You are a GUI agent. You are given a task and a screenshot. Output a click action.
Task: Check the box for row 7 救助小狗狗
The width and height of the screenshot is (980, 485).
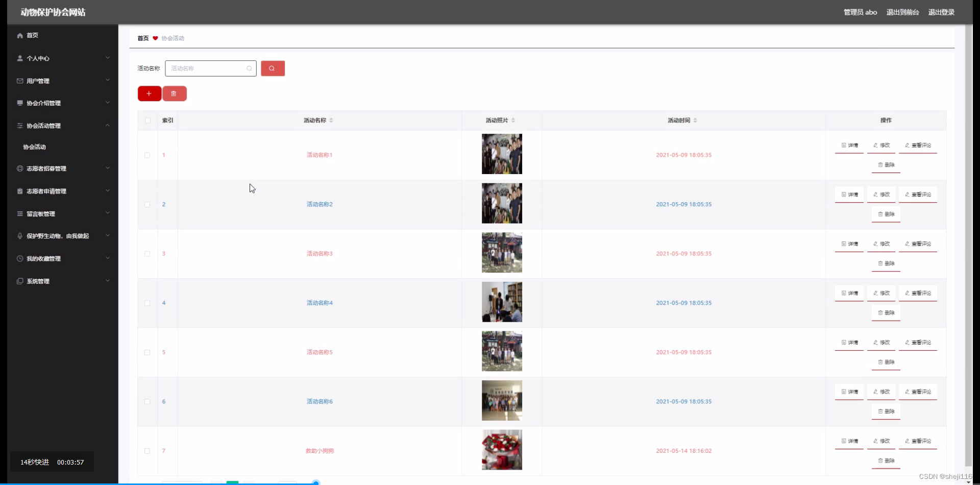[147, 451]
